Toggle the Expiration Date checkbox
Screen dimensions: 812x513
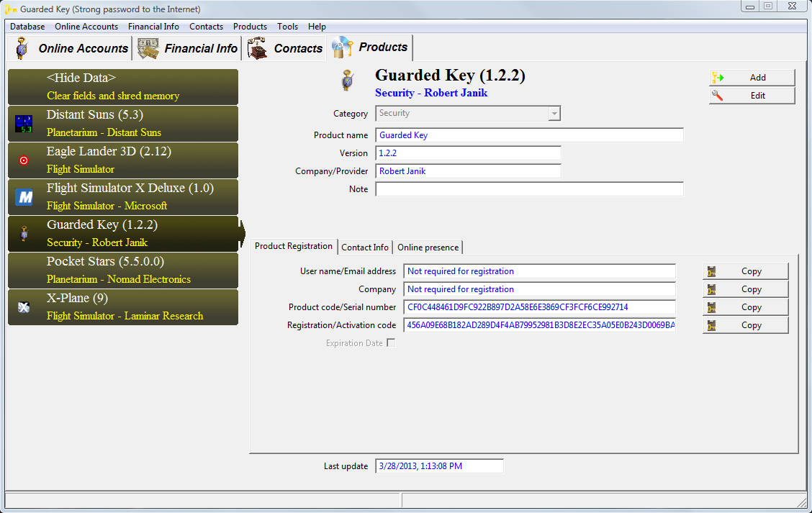click(391, 342)
